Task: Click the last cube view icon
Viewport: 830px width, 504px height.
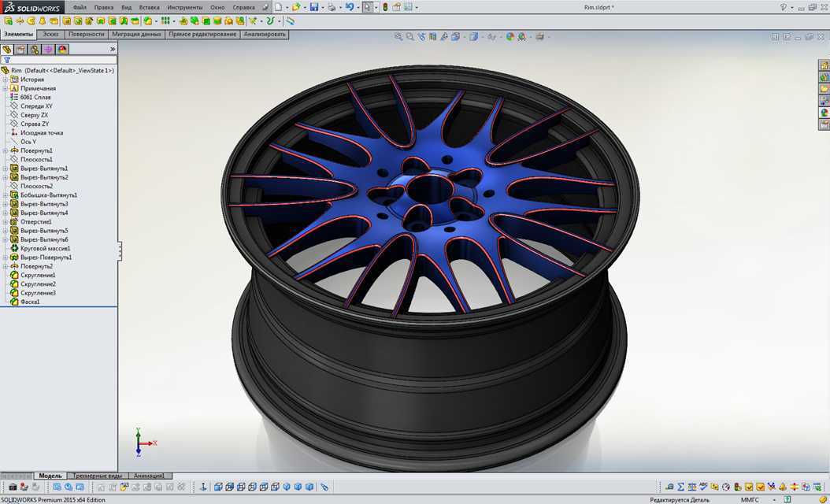Action: coord(309,487)
